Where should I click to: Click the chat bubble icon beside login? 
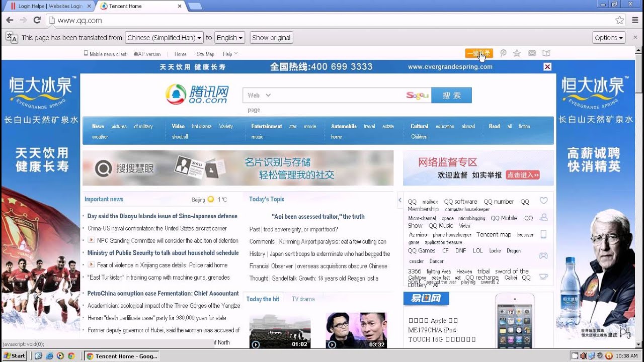[503, 53]
